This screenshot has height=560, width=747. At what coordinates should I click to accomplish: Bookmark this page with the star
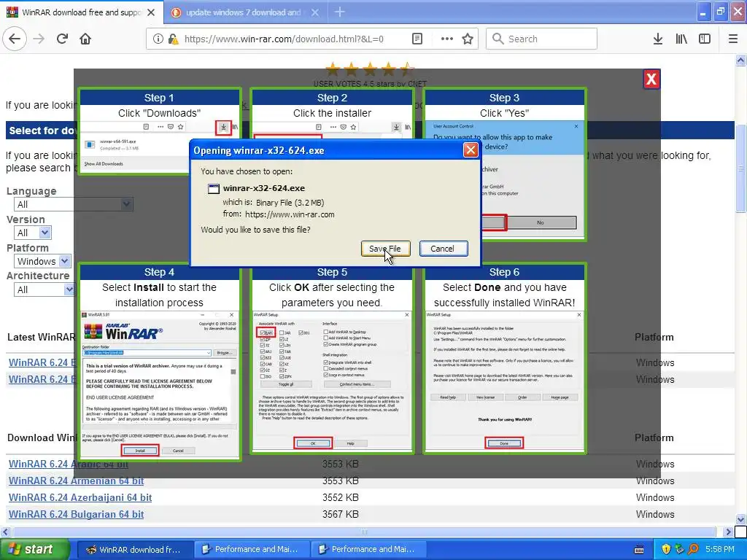pyautogui.click(x=468, y=39)
